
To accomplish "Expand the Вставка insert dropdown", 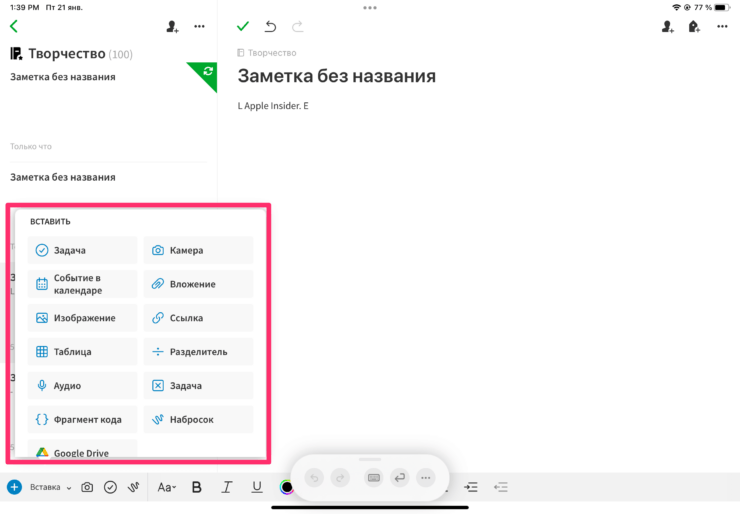I will [x=50, y=487].
